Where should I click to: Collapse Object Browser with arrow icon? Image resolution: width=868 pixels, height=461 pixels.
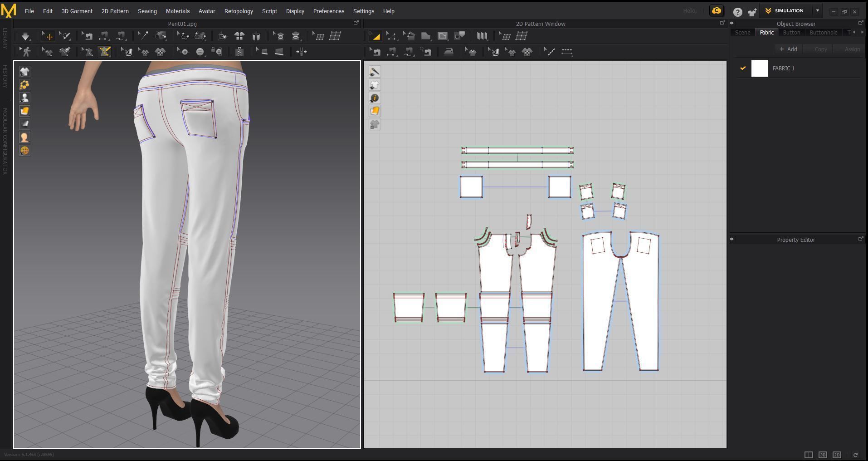click(x=732, y=23)
